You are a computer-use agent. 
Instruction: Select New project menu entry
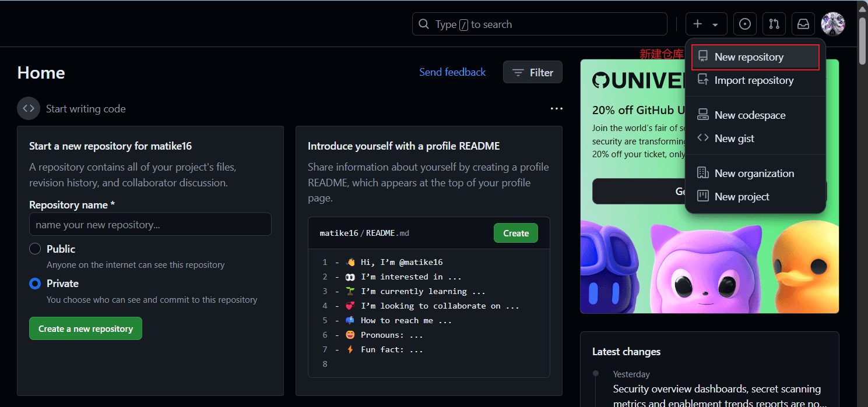tap(755, 197)
